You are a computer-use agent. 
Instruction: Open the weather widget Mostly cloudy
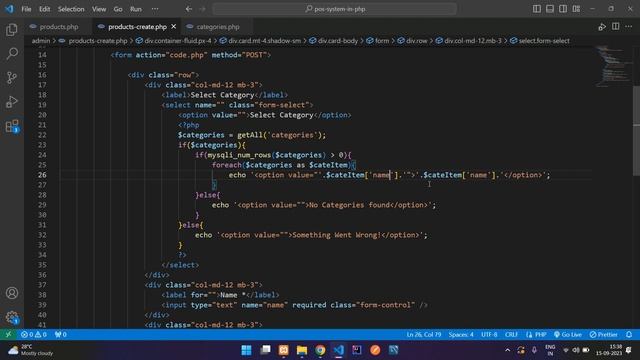click(31, 350)
